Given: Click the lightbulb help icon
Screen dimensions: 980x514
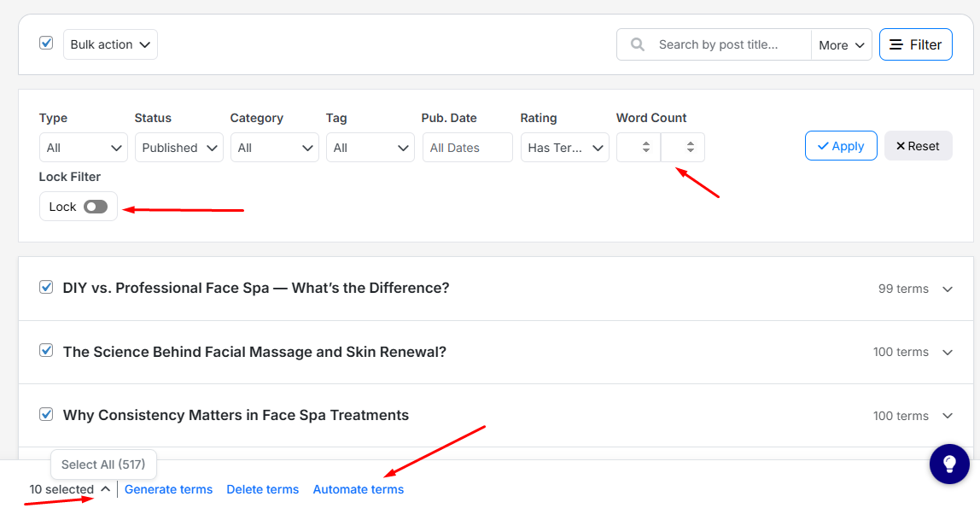Looking at the screenshot, I should [x=949, y=464].
